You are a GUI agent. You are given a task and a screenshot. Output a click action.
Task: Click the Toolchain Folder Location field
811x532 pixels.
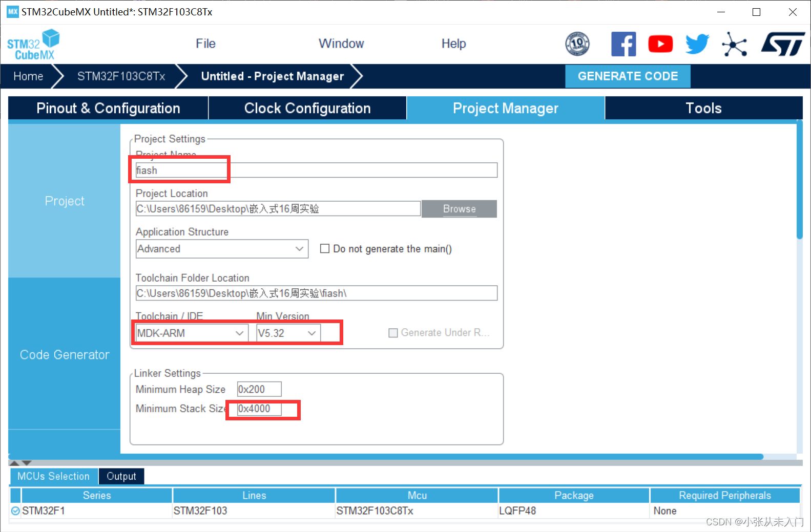click(x=316, y=293)
